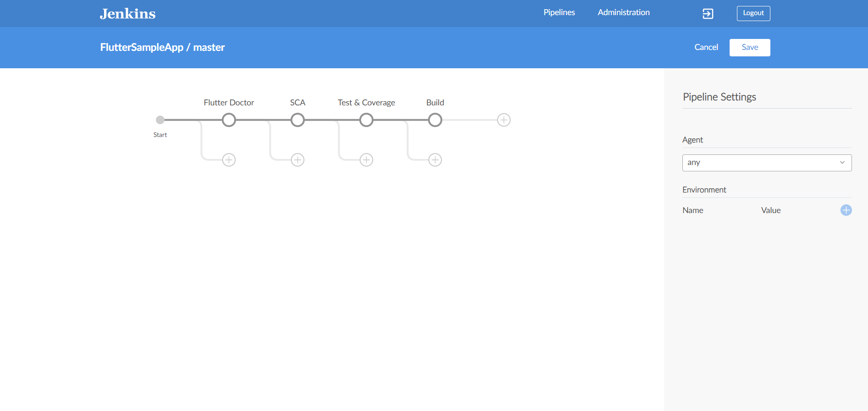Click the FlutterSampleApp / master title
Viewport: 868px width, 411px height.
162,47
